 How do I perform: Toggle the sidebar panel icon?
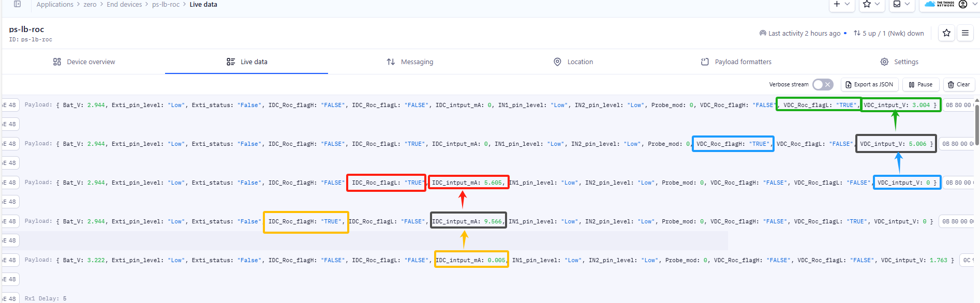[17, 4]
